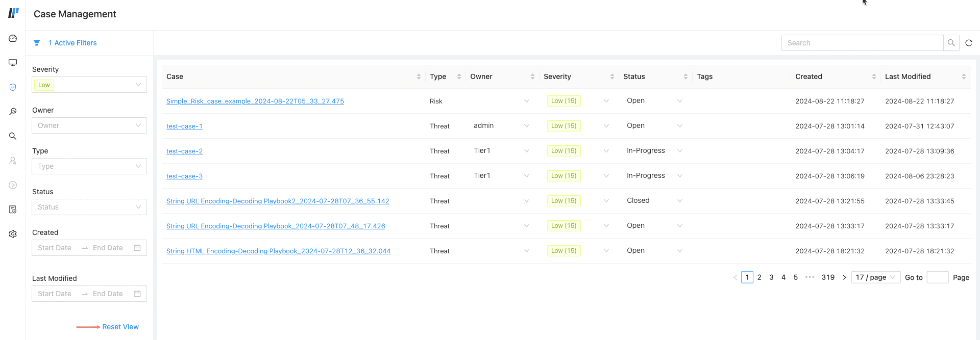The height and width of the screenshot is (340, 980).
Task: Sort by Owner column arrows
Action: (x=532, y=76)
